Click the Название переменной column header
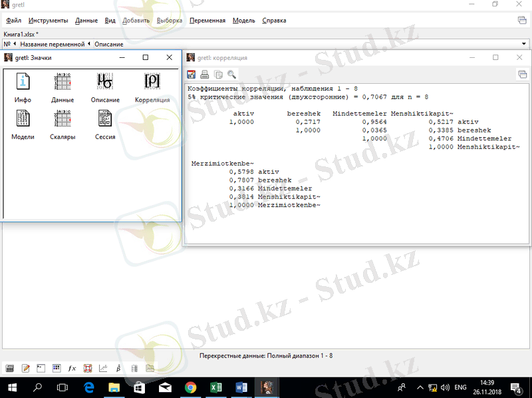This screenshot has width=532, height=398. pos(55,44)
